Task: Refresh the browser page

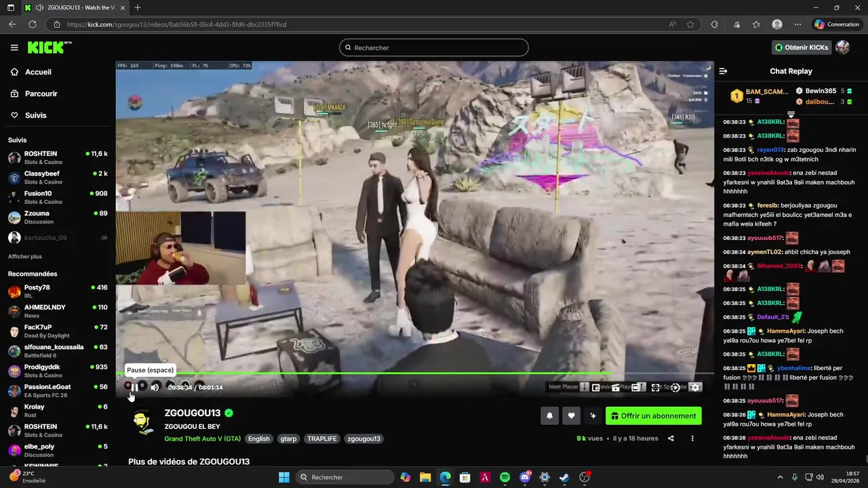Action: (x=32, y=24)
